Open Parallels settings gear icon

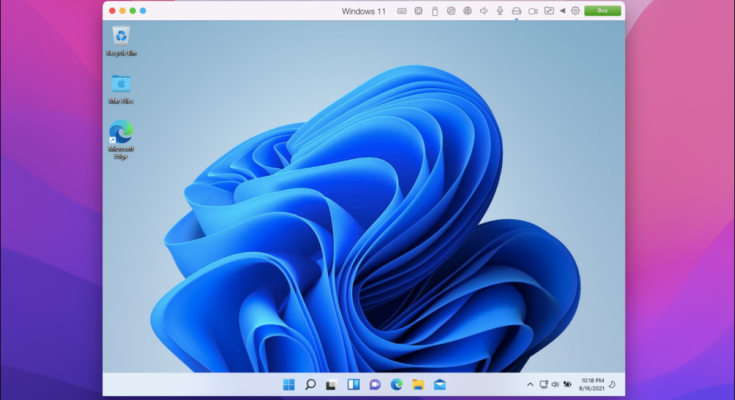pyautogui.click(x=575, y=11)
